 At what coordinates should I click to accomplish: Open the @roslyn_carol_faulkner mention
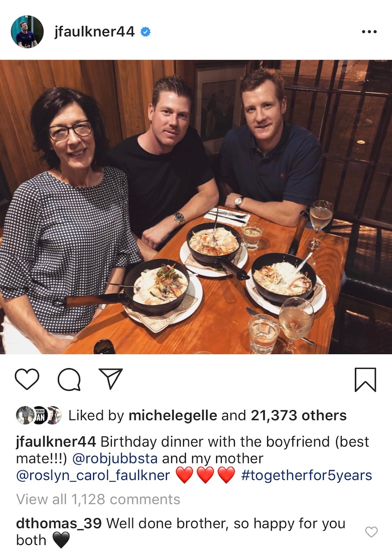coord(93,475)
